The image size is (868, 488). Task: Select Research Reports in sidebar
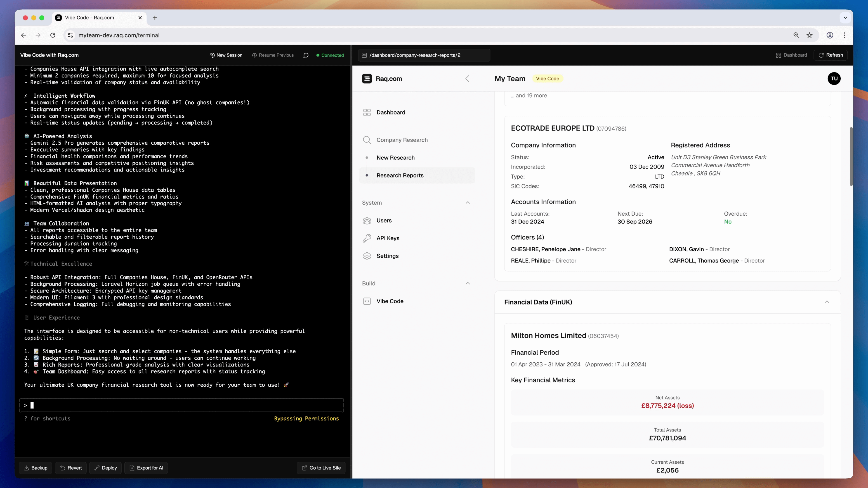417,176
